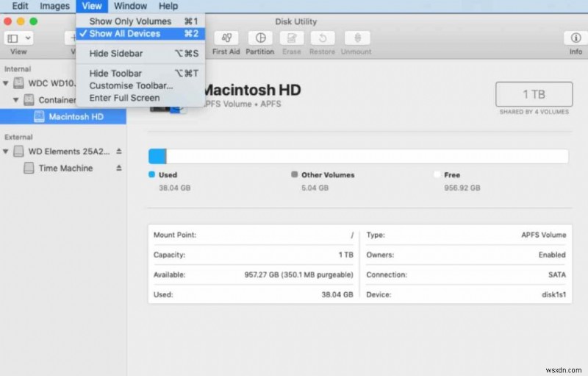Click the white Free legend swatch
This screenshot has width=588, height=376.
pos(437,174)
